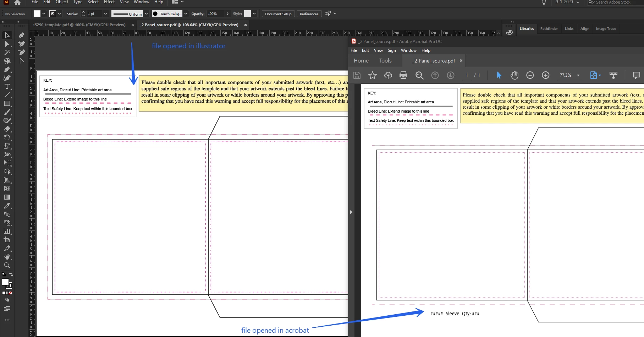Open the Style dropdown arrow

[x=254, y=14]
